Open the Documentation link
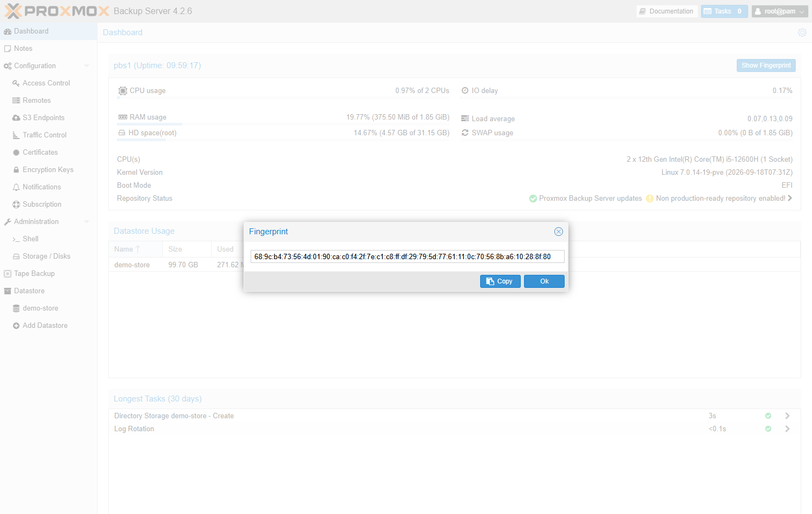Screen dimensions: 812x514 click(667, 11)
